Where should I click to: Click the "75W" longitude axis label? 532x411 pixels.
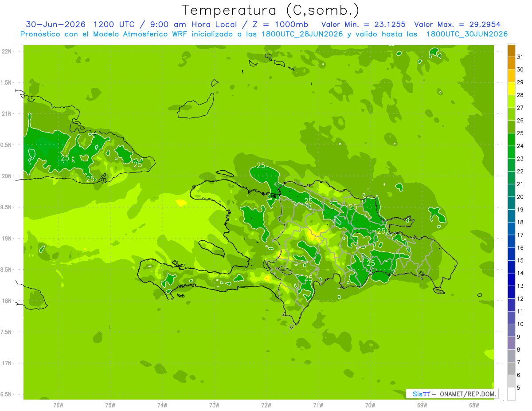pyautogui.click(x=110, y=406)
